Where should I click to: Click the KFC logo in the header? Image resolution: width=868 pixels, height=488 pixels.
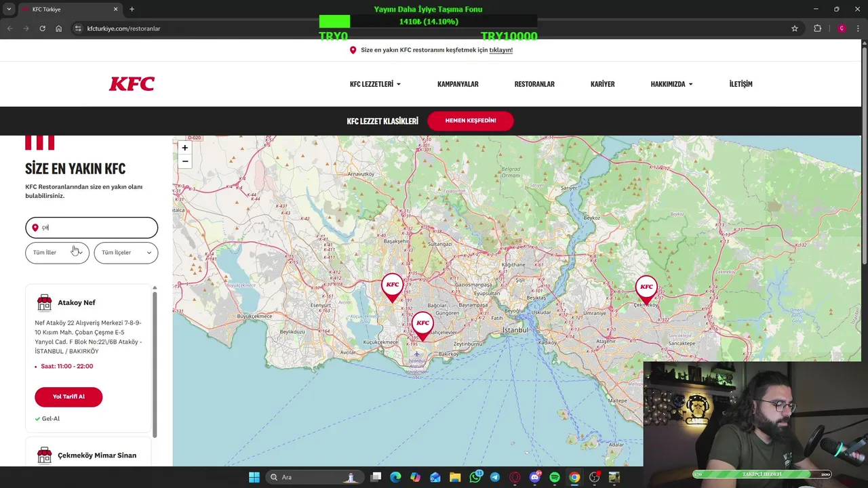132,83
